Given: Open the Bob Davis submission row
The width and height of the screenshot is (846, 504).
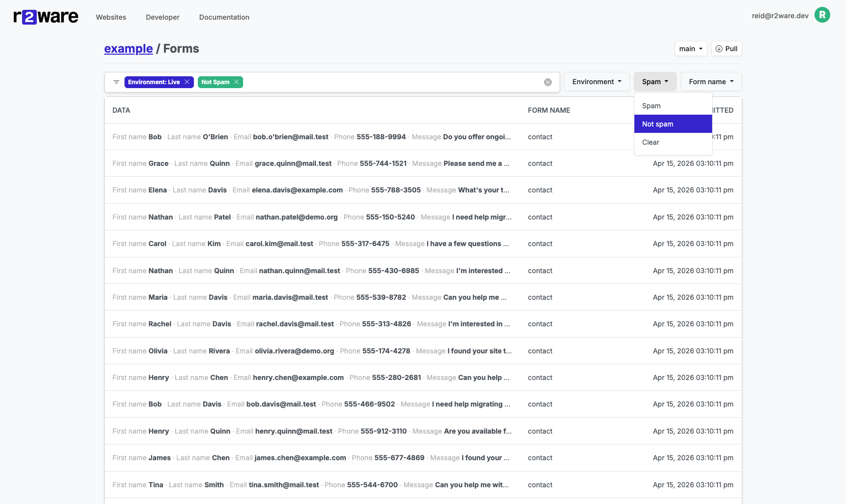Looking at the screenshot, I should click(x=423, y=404).
